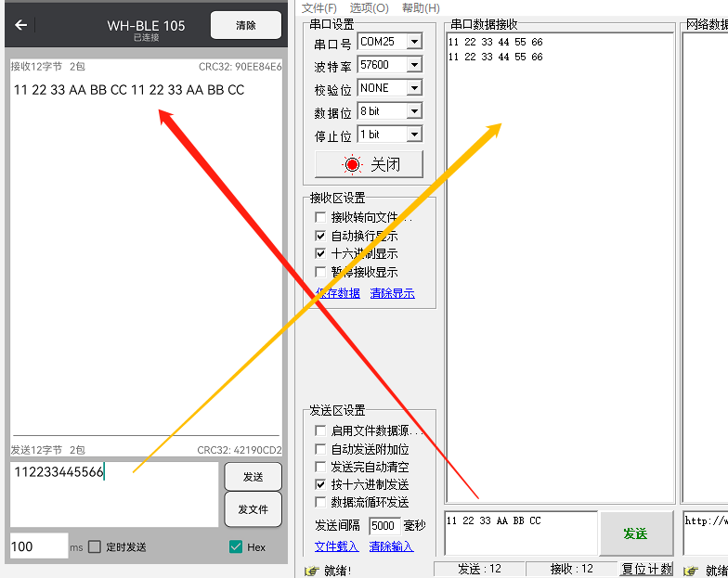Click the send interval 5000 input field
The height and width of the screenshot is (578, 728).
pos(383,526)
